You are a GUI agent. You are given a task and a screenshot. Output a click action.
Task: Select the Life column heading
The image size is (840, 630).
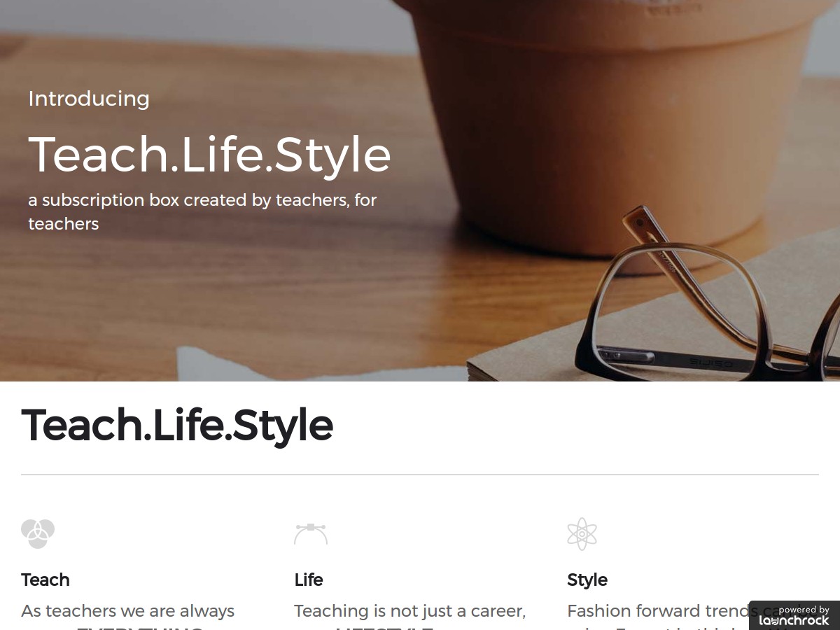pos(309,580)
